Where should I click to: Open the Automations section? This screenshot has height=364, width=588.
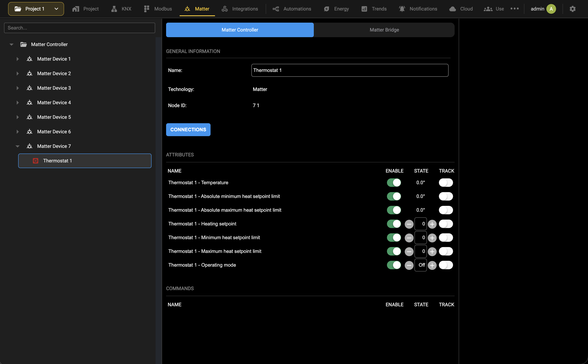[292, 9]
